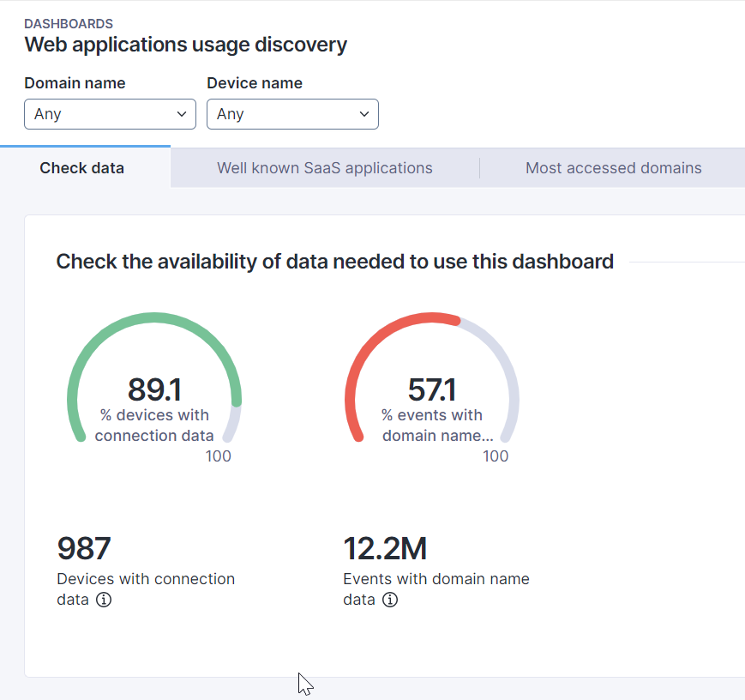The image size is (745, 700).
Task: Click 'Devices with connection data' caption
Action: point(146,588)
